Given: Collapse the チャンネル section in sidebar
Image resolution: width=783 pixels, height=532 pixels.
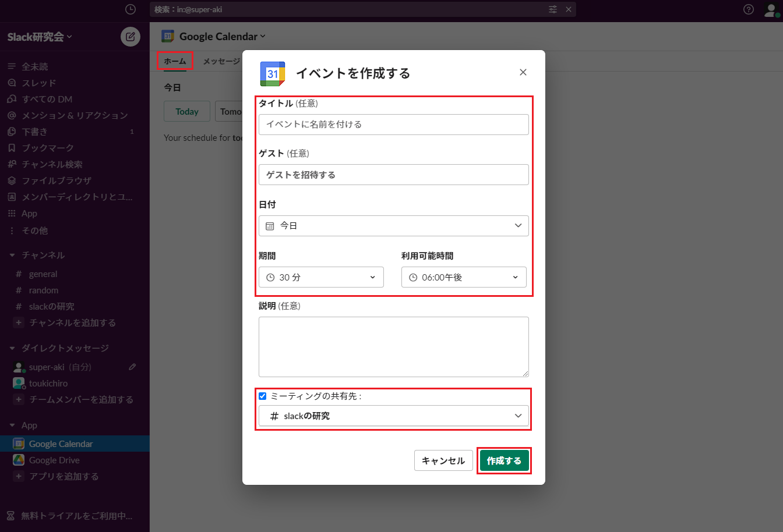Looking at the screenshot, I should point(12,255).
